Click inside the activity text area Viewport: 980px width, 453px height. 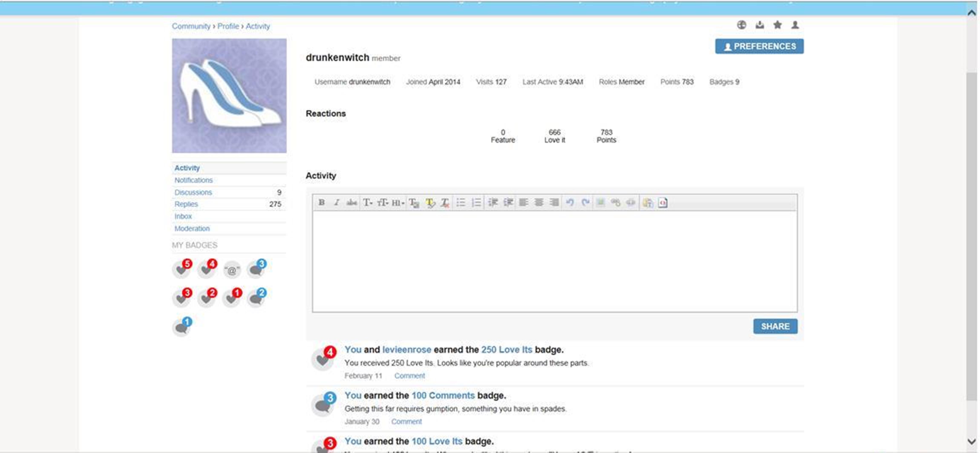tap(554, 261)
